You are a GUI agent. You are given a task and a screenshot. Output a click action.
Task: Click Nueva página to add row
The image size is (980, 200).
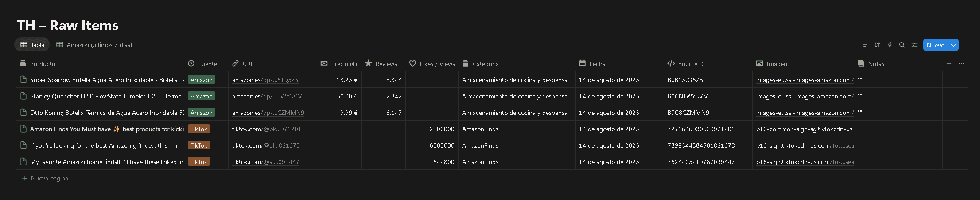coord(49,178)
